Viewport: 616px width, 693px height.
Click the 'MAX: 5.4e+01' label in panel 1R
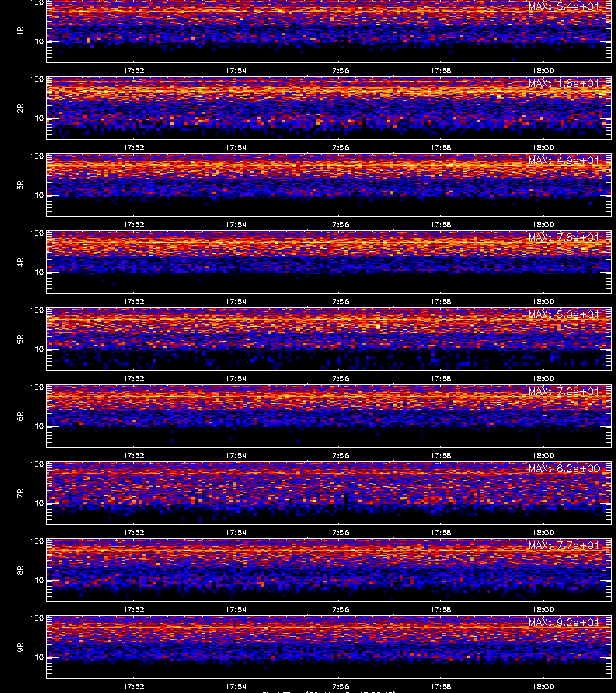(564, 7)
